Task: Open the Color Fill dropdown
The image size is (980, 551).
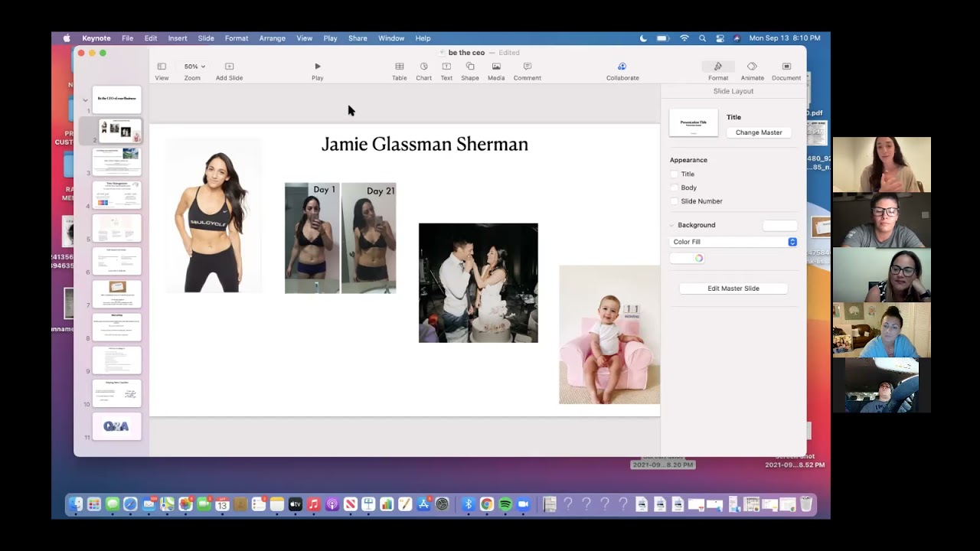Action: (733, 242)
